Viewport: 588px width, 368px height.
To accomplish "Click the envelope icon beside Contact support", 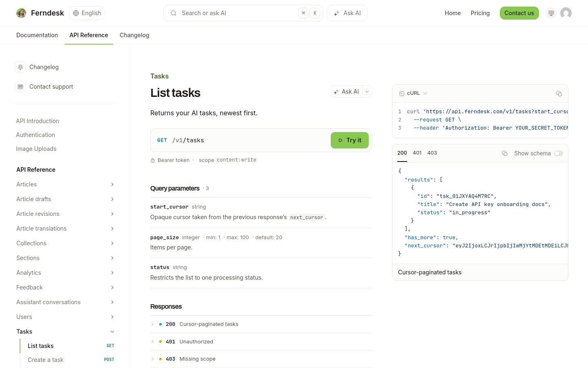I will 20,87.
